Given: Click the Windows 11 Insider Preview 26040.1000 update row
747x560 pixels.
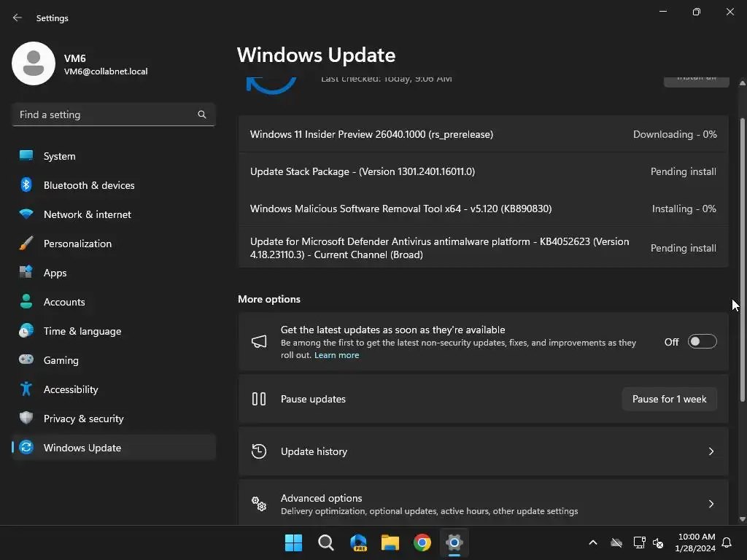Looking at the screenshot, I should click(x=483, y=134).
